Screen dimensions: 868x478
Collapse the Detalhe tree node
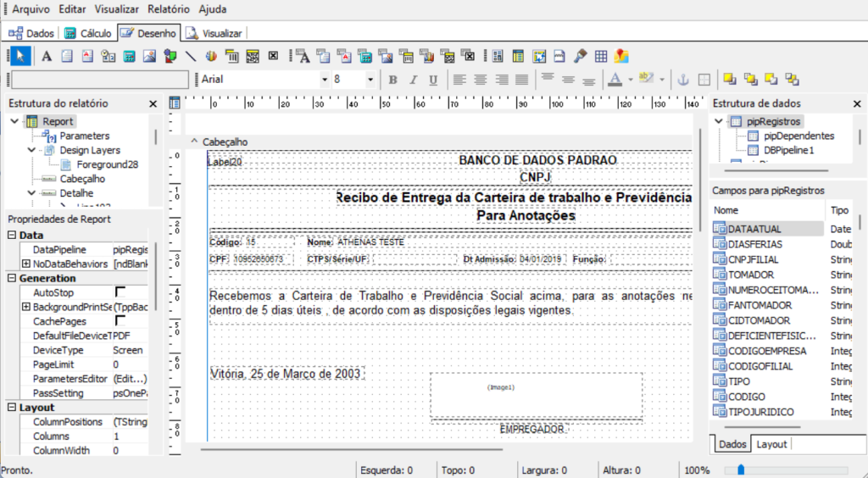coord(31,193)
